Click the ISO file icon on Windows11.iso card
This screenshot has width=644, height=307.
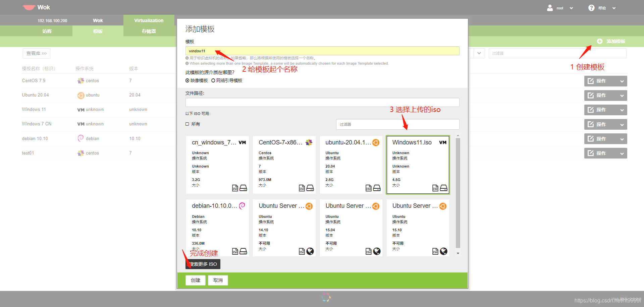435,188
